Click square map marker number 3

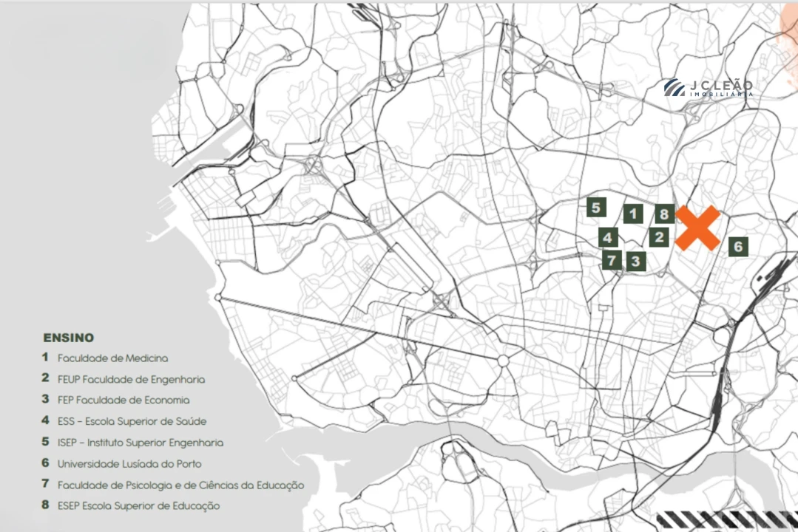(635, 261)
